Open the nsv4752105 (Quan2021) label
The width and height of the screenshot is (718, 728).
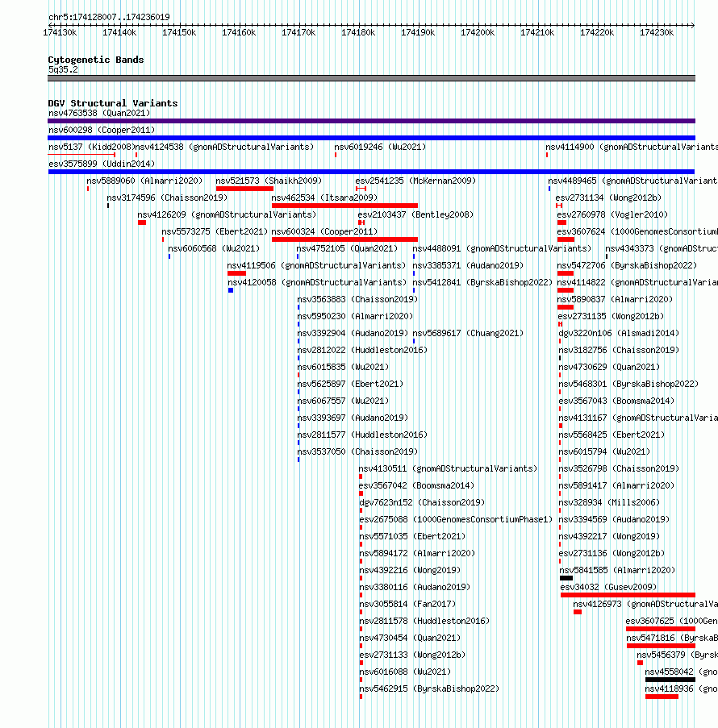pyautogui.click(x=347, y=249)
